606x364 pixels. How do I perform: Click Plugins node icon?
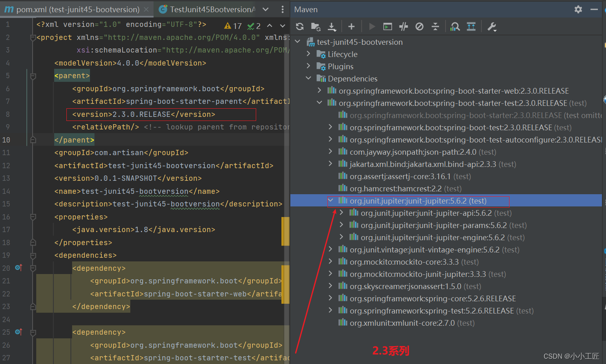(321, 67)
